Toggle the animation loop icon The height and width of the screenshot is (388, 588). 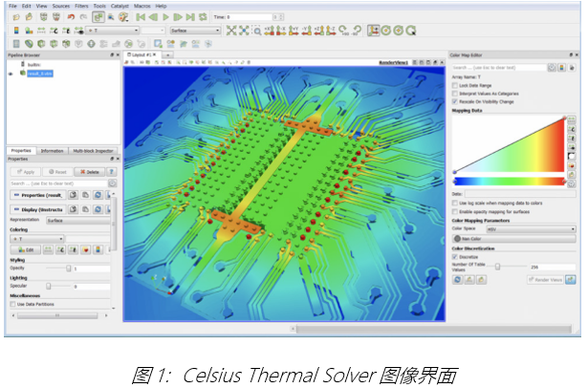202,17
